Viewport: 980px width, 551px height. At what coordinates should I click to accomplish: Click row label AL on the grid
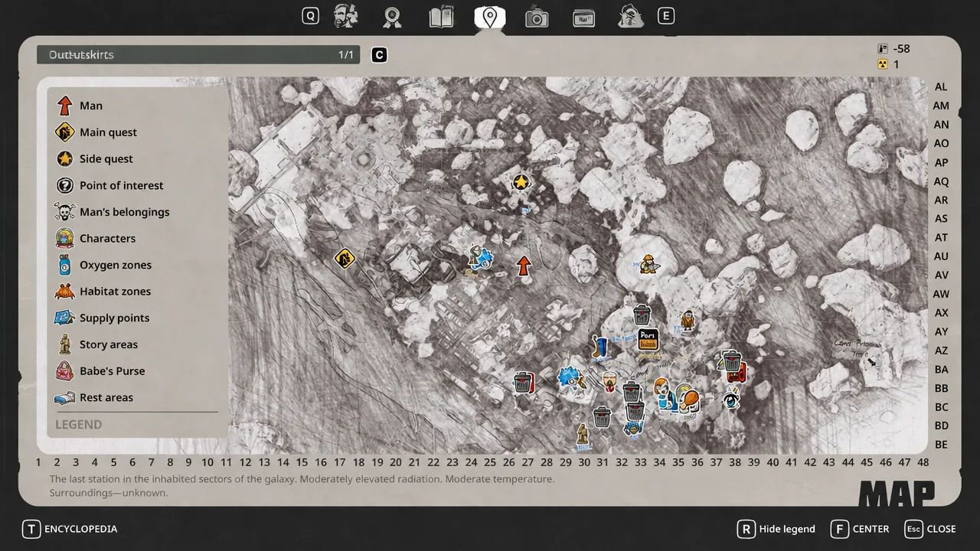941,87
